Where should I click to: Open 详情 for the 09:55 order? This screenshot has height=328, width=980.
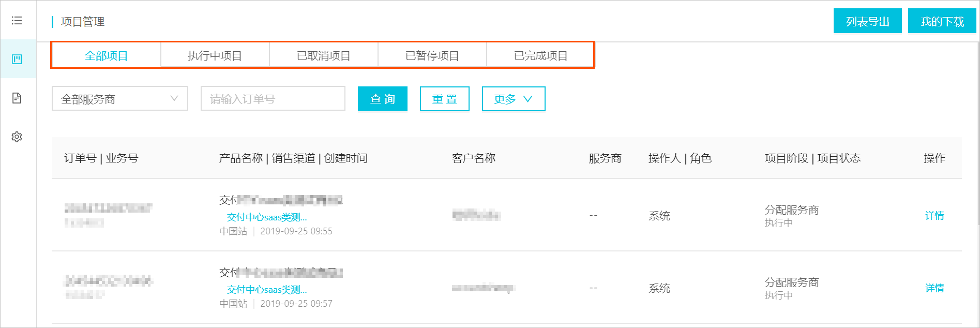934,216
